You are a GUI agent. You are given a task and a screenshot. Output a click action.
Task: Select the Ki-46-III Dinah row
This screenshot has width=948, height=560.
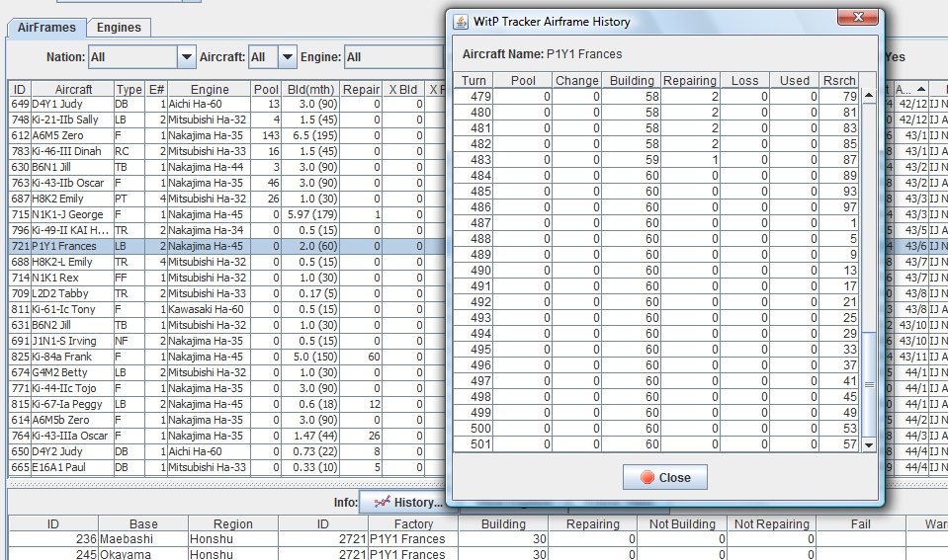click(x=226, y=151)
